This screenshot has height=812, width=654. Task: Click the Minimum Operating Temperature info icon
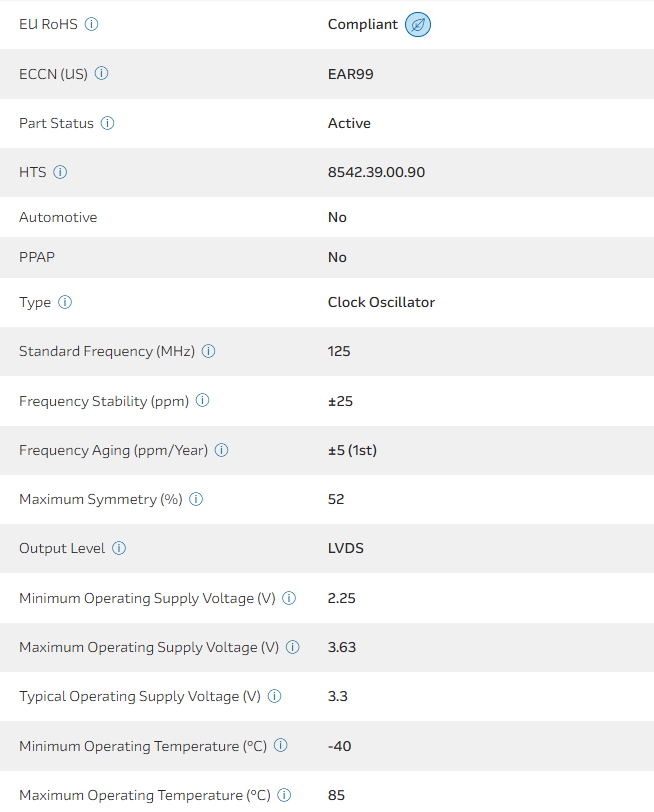point(281,745)
